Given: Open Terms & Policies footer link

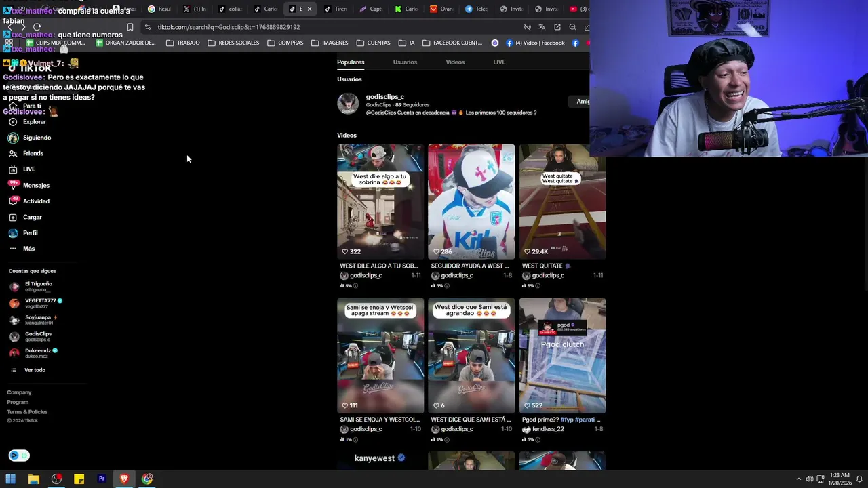Looking at the screenshot, I should pyautogui.click(x=27, y=412).
